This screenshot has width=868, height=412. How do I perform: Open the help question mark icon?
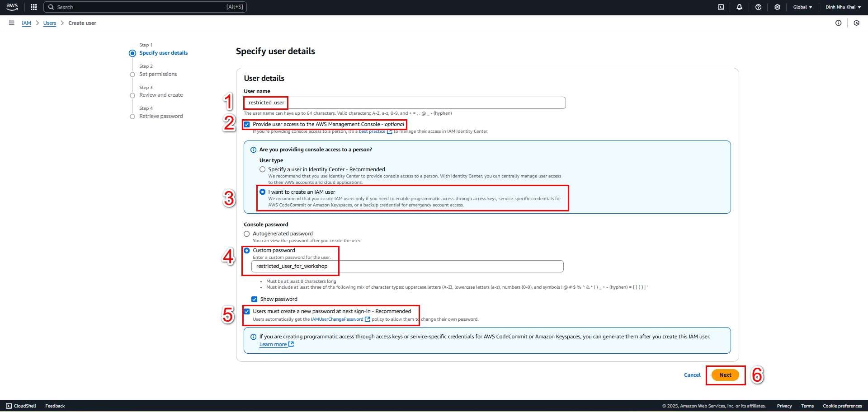click(x=759, y=7)
